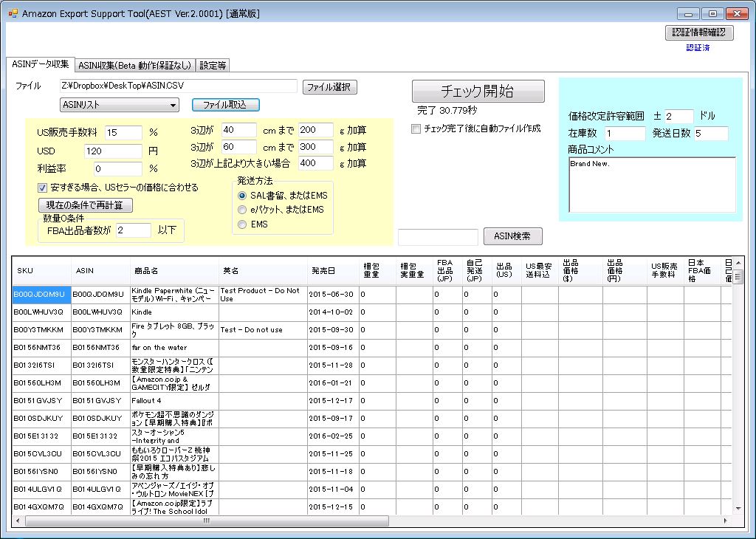Click the 300 g added weight field
This screenshot has width=756, height=539.
[x=316, y=147]
